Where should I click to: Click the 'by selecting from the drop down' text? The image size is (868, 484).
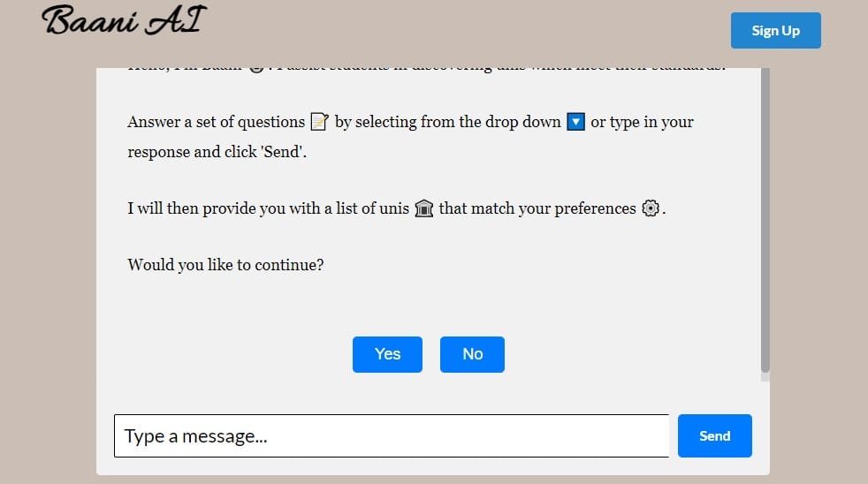click(447, 122)
